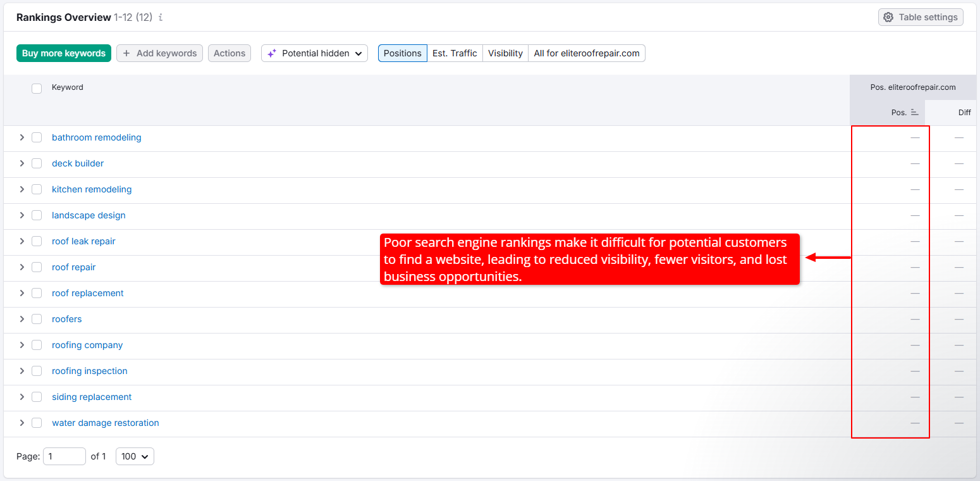Image resolution: width=980 pixels, height=481 pixels.
Task: Expand the bathroom remodeling row
Action: pos(21,137)
